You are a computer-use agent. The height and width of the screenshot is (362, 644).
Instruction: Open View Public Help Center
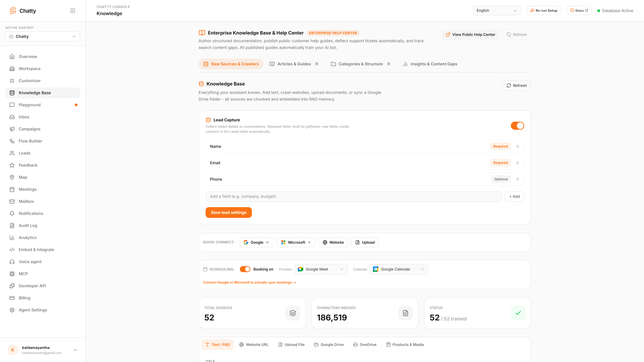coord(470,35)
